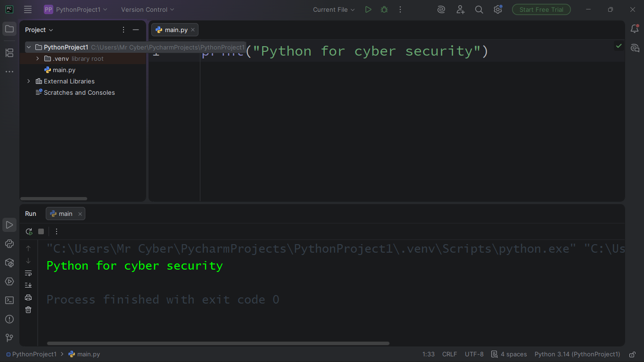Screen dimensions: 644x362
Task: Open Python 3.14 interpreter selector
Action: [x=577, y=354]
